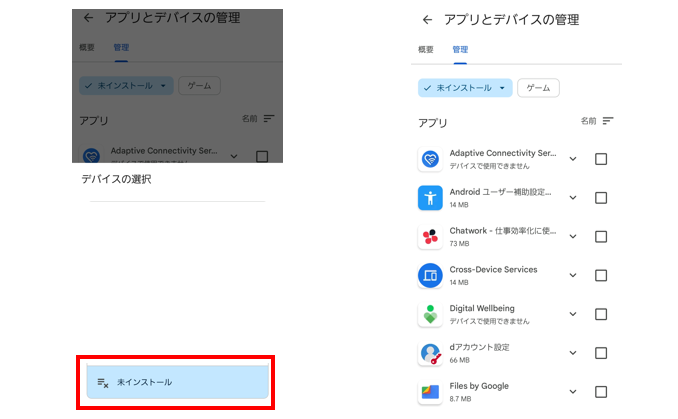
Task: Expand the Digital Wellbeing row chevron
Action: click(x=573, y=315)
